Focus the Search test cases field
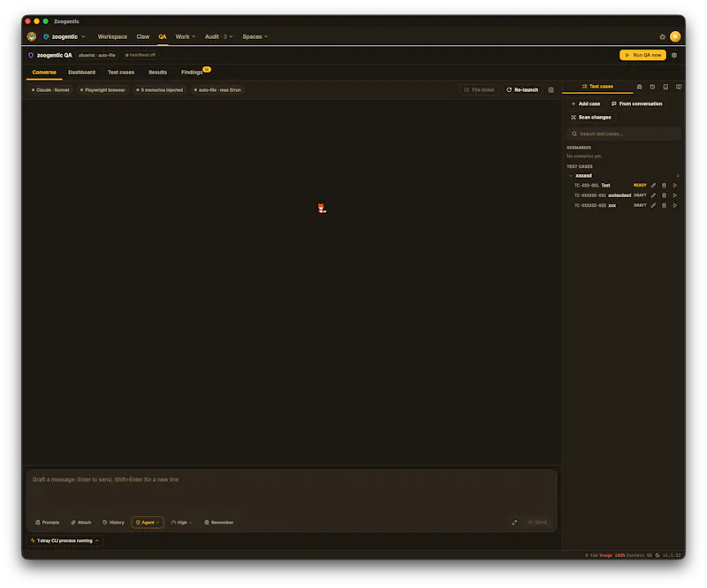This screenshot has width=707, height=588. click(624, 134)
